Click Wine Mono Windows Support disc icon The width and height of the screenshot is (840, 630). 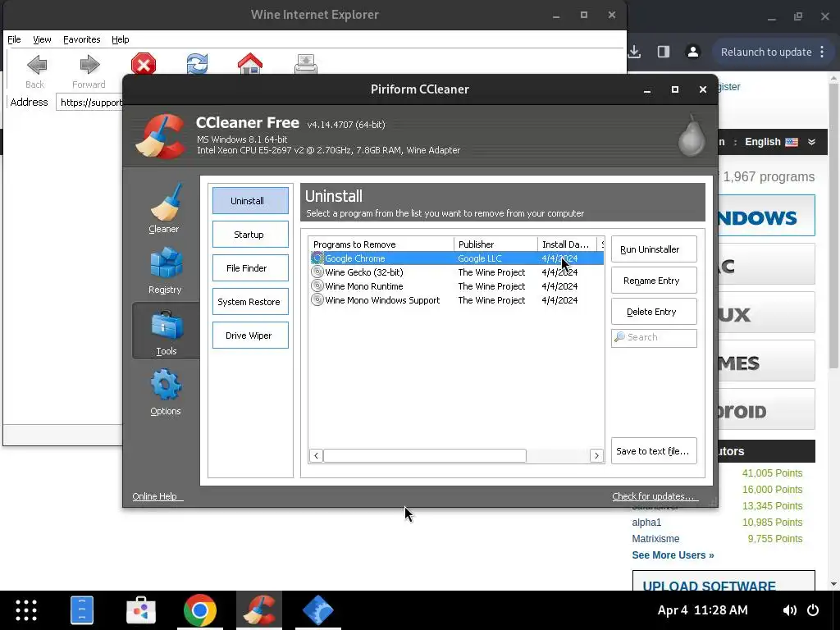tap(317, 300)
